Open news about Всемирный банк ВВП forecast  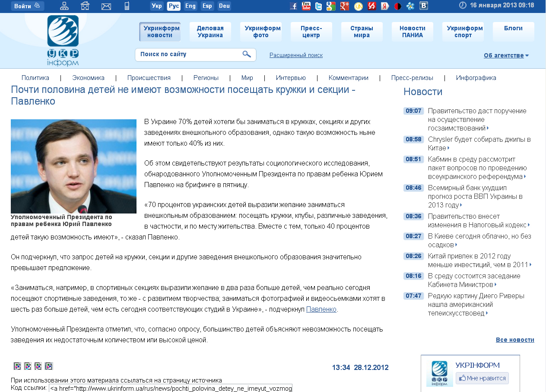tap(476, 196)
